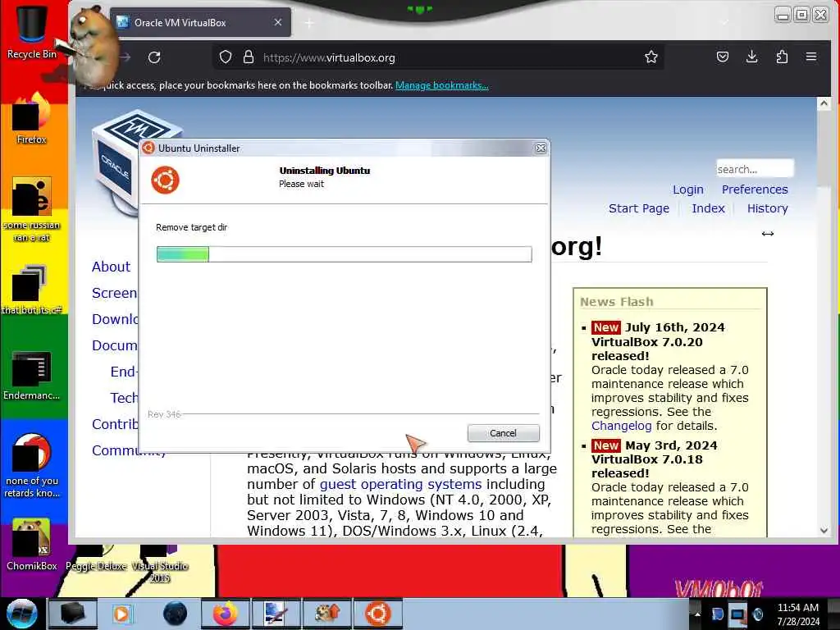
Task: Select the Peggle Deluxe desktop icon
Action: (x=97, y=558)
